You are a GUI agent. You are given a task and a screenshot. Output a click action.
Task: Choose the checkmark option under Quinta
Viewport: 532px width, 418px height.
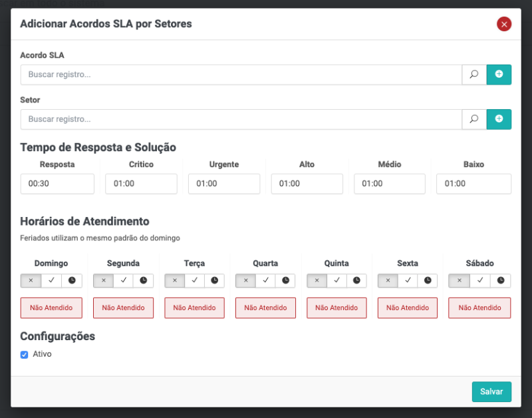point(336,281)
